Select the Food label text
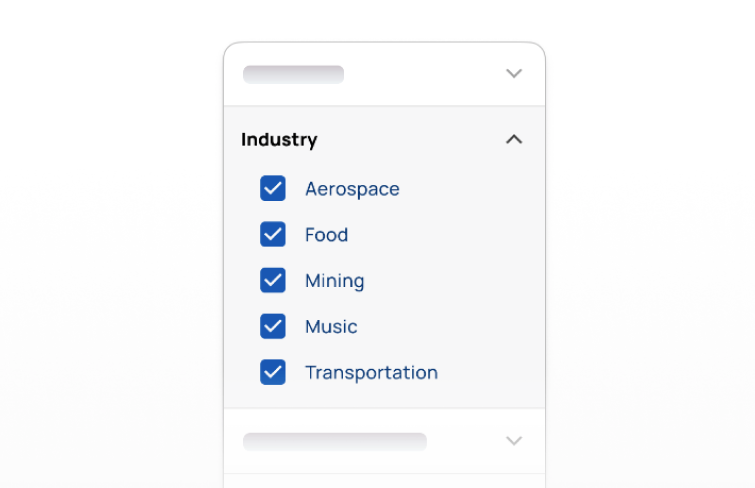The height and width of the screenshot is (488, 755). click(x=326, y=235)
